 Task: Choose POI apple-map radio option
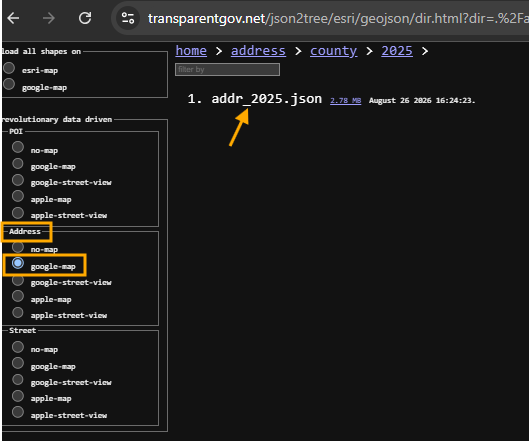click(x=18, y=196)
